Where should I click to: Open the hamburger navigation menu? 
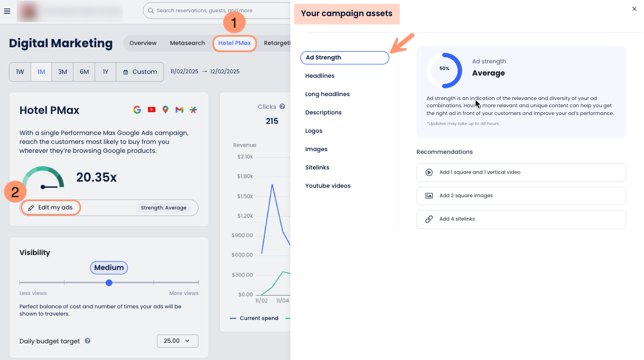pyautogui.click(x=7, y=11)
